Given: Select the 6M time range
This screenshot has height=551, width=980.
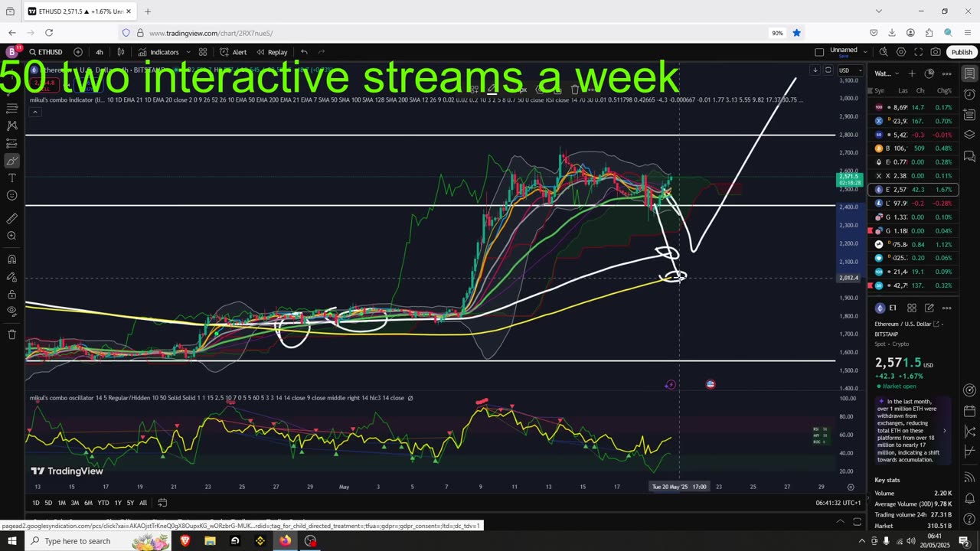Looking at the screenshot, I should click(89, 503).
